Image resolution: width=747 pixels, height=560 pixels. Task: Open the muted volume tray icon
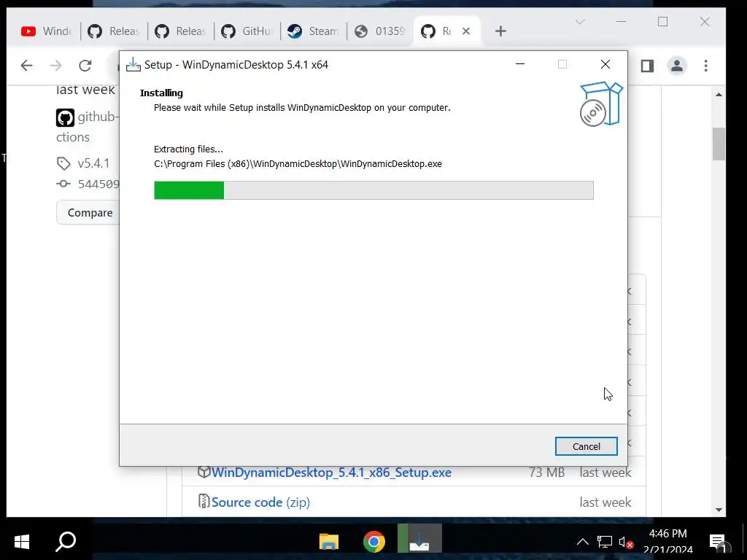point(625,542)
